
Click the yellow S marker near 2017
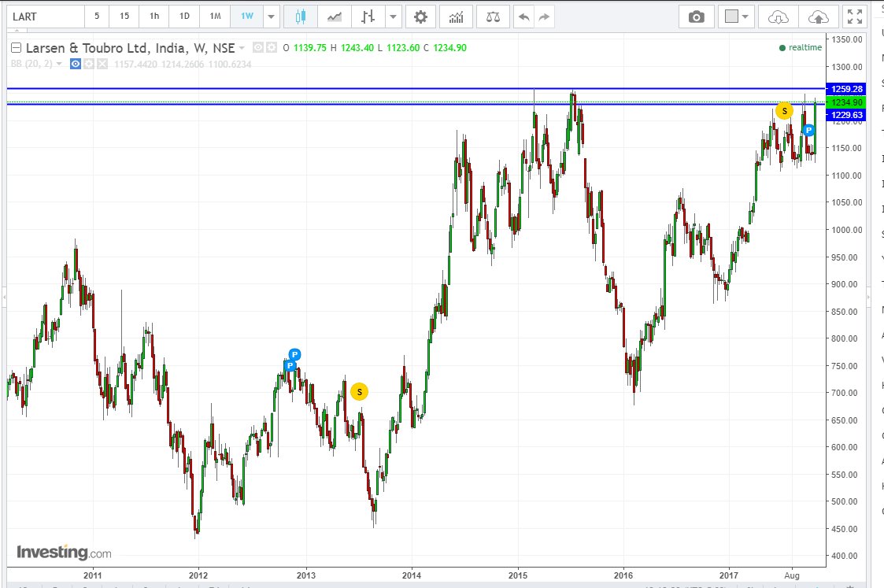tap(784, 110)
